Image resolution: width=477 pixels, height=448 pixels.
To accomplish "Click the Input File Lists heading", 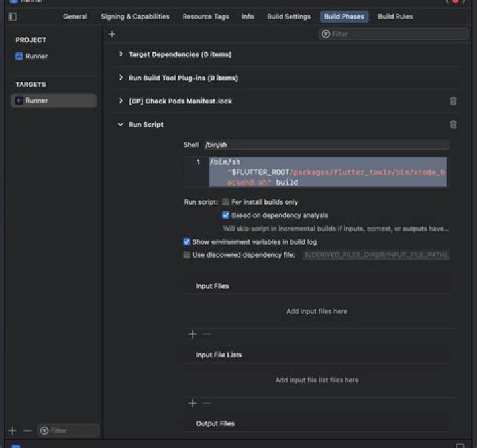I will [x=219, y=355].
